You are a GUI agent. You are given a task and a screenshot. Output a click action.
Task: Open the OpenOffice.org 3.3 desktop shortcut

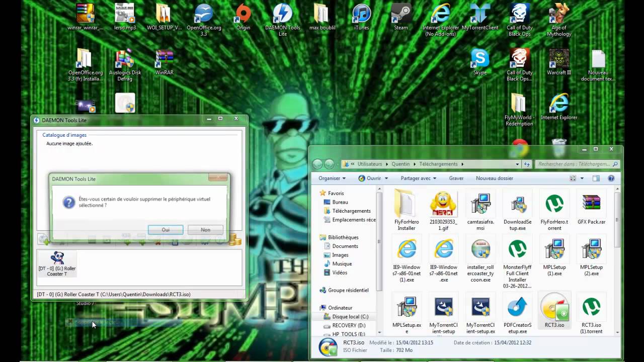pyautogui.click(x=204, y=20)
